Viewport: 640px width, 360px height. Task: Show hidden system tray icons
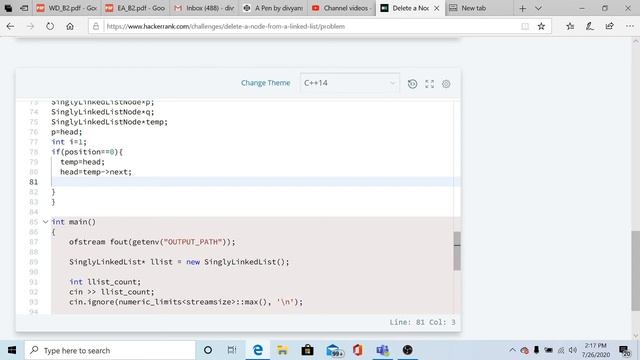coord(512,350)
